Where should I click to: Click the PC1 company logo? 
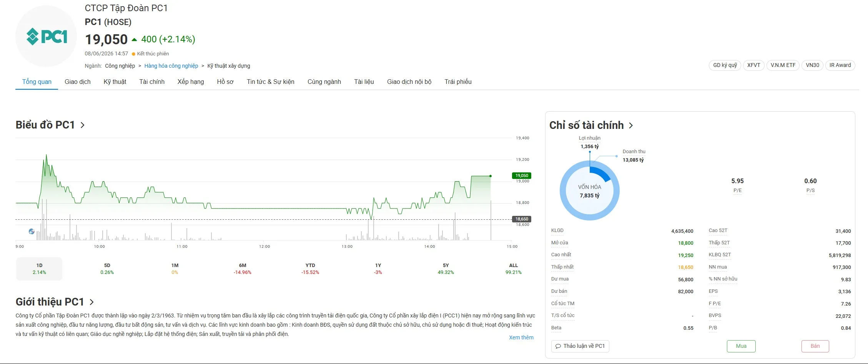click(46, 37)
